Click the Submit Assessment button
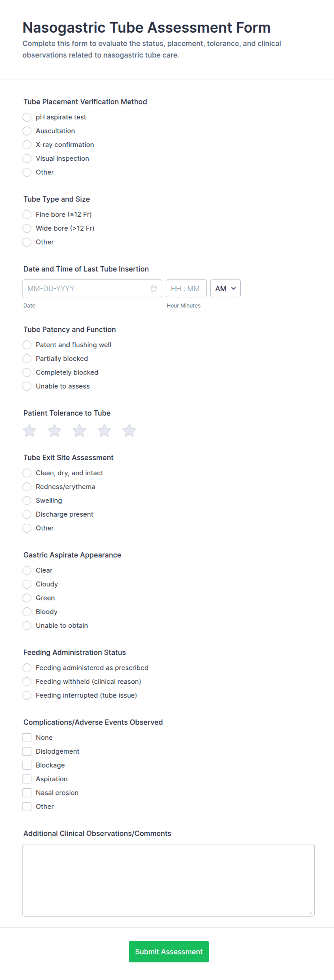The image size is (334, 980). coord(169,951)
